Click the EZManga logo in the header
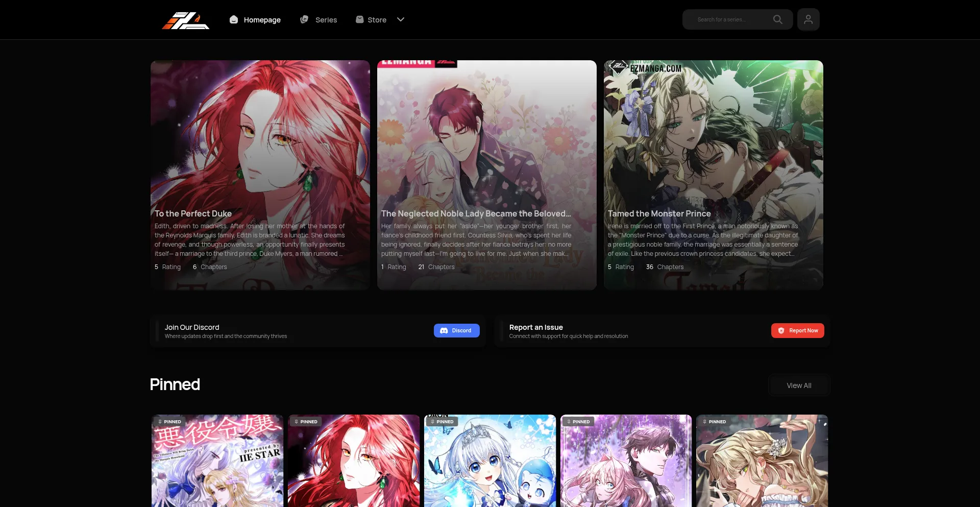This screenshot has height=507, width=980. pyautogui.click(x=185, y=20)
